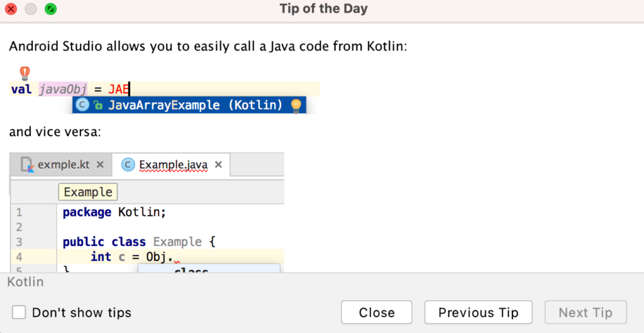Click line number 4 in the gutter
This screenshot has width=644, height=333.
(19, 257)
